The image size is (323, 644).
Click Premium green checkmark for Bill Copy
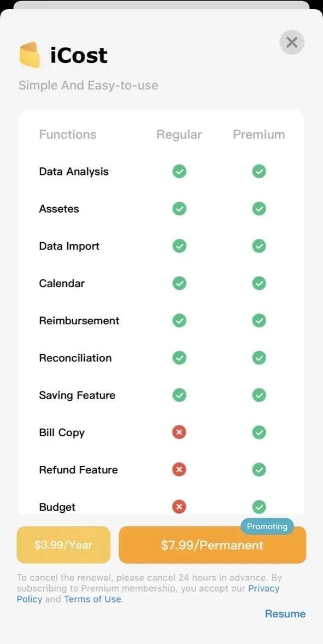point(259,432)
